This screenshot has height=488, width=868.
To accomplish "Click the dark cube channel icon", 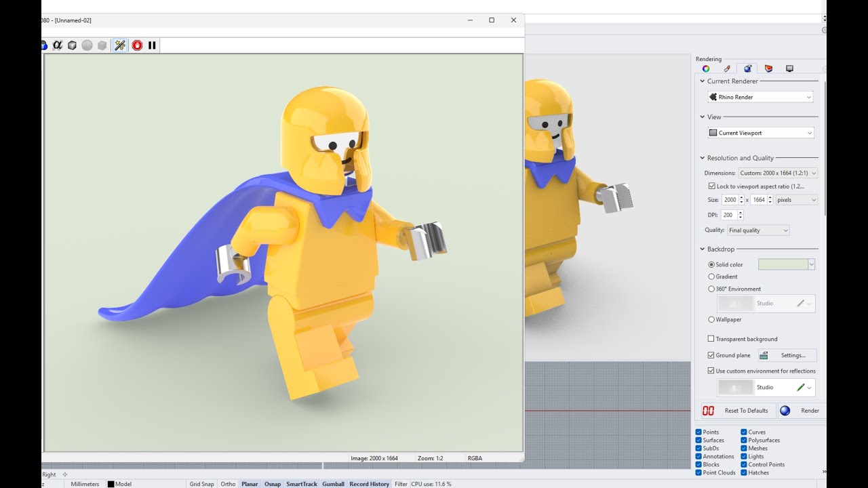I will click(x=73, y=45).
